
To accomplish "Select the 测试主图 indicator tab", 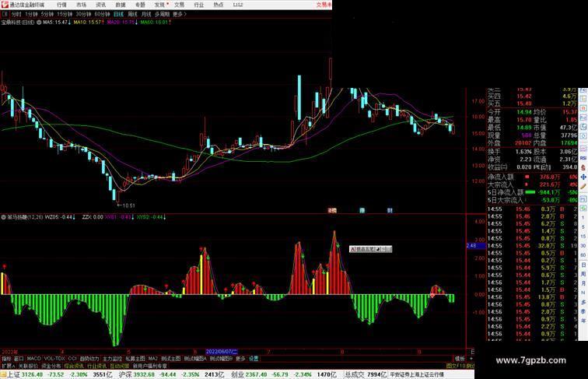I will point(171,359).
